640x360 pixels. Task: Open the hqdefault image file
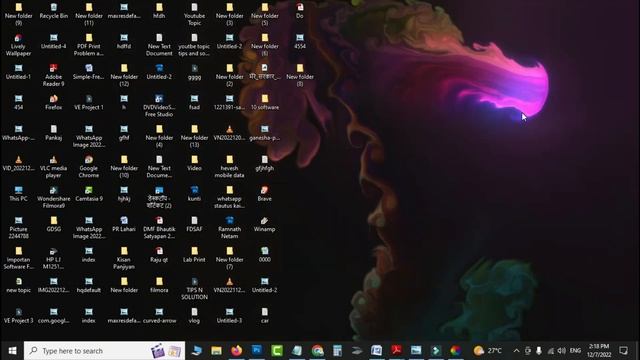89,285
